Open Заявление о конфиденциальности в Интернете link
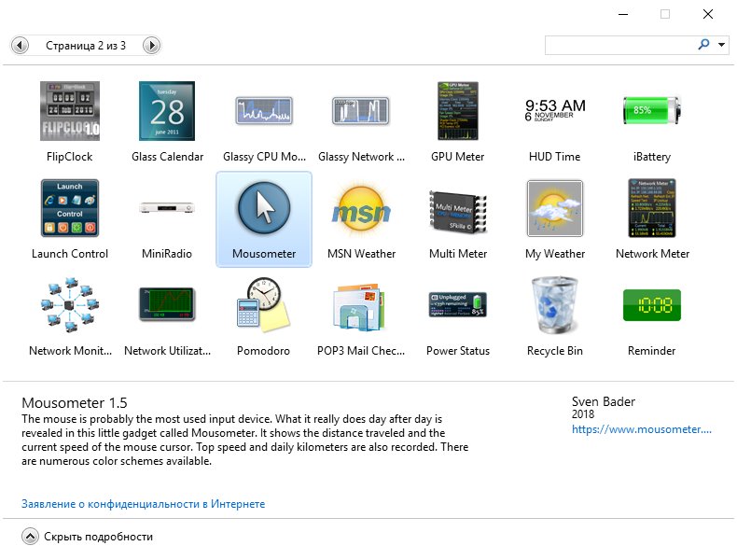The image size is (737, 560). [144, 504]
